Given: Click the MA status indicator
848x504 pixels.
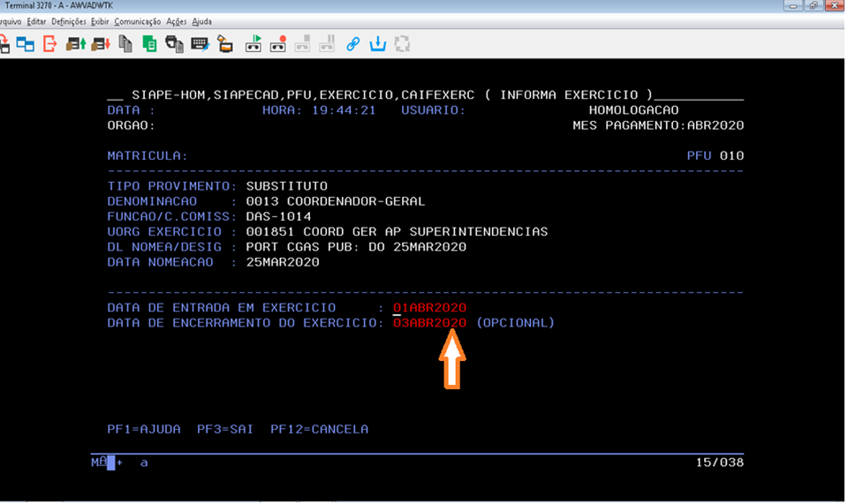Looking at the screenshot, I should 99,463.
